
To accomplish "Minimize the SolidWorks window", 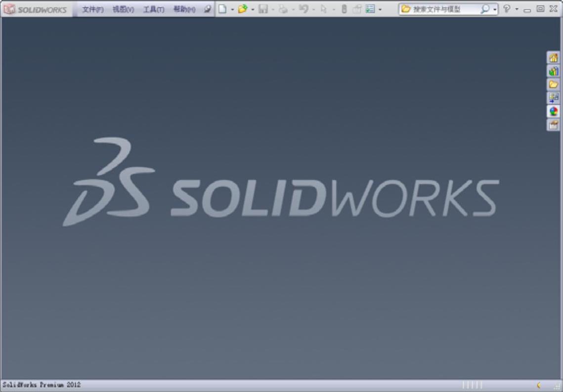I will click(527, 10).
